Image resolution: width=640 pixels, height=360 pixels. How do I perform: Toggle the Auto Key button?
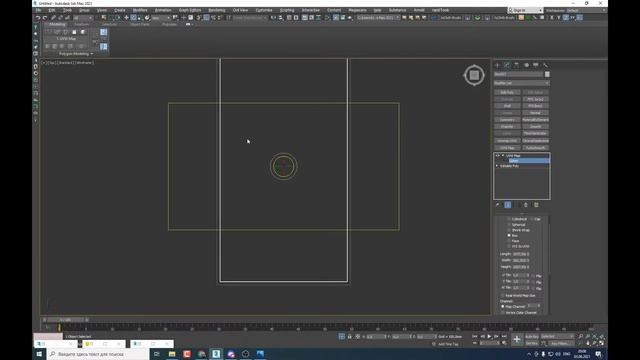(532, 337)
